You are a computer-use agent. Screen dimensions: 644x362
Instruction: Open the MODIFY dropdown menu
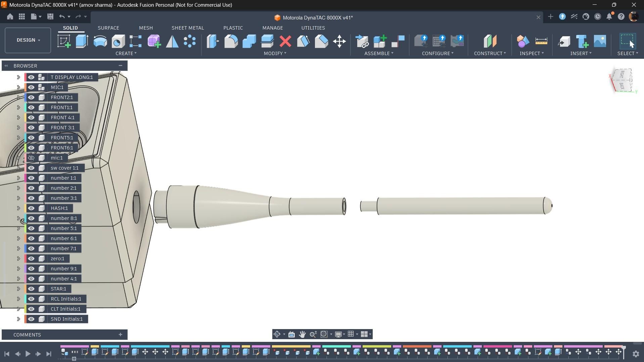click(x=275, y=53)
